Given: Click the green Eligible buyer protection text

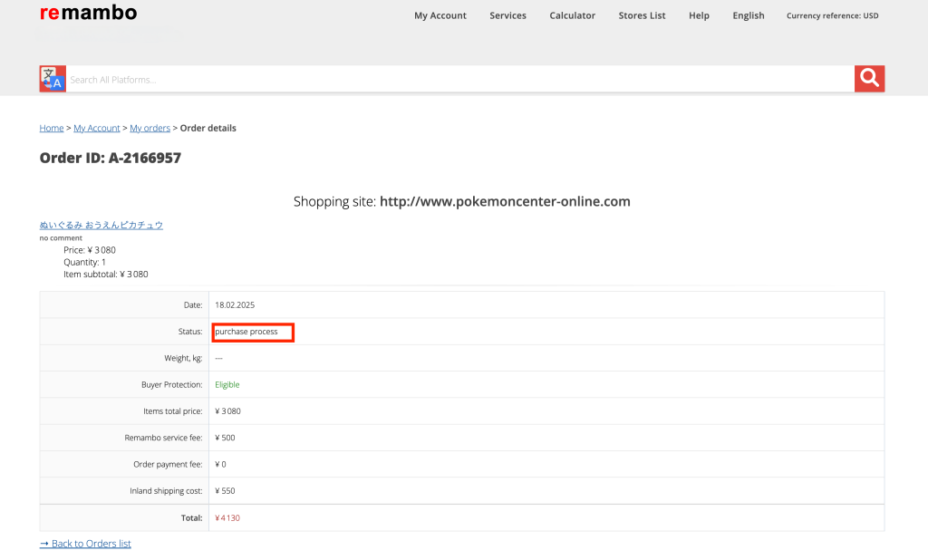Looking at the screenshot, I should coord(227,384).
